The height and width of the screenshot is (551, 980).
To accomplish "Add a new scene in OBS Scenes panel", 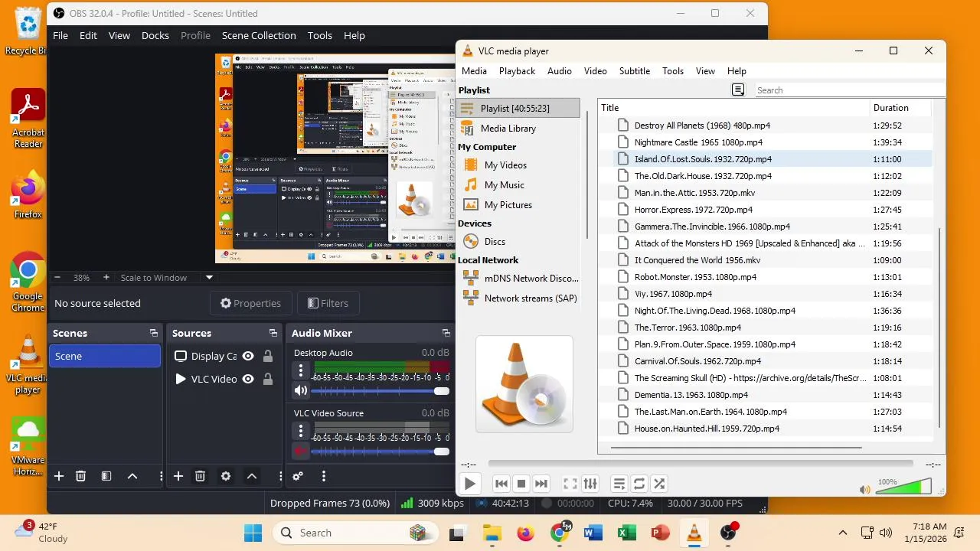I will (x=59, y=476).
